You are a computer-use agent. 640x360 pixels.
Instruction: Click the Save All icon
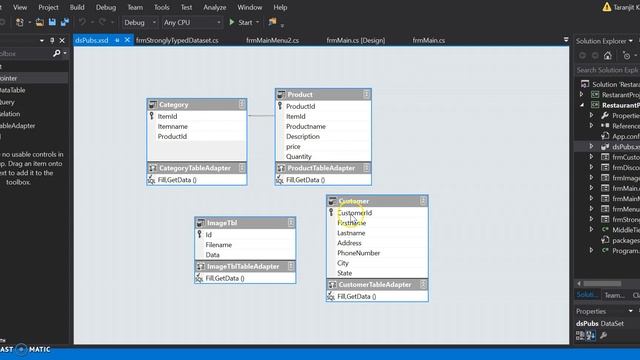[x=65, y=22]
